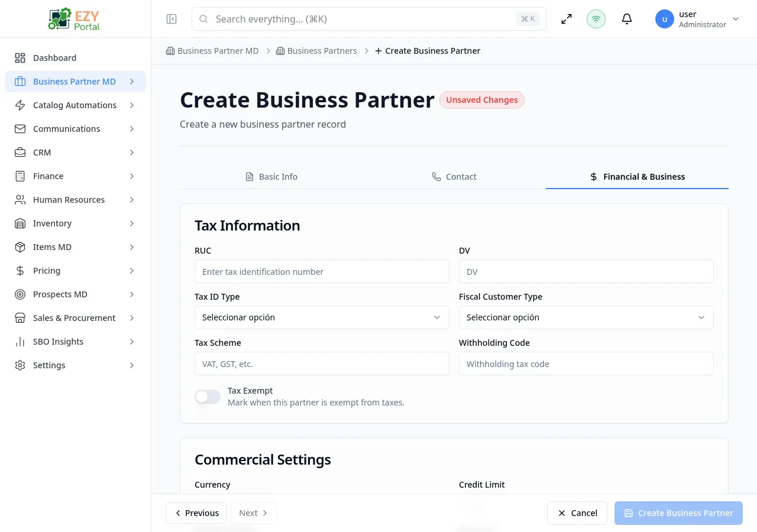The width and height of the screenshot is (757, 532).
Task: Open the search everything bar via magnifier icon
Action: pyautogui.click(x=203, y=19)
